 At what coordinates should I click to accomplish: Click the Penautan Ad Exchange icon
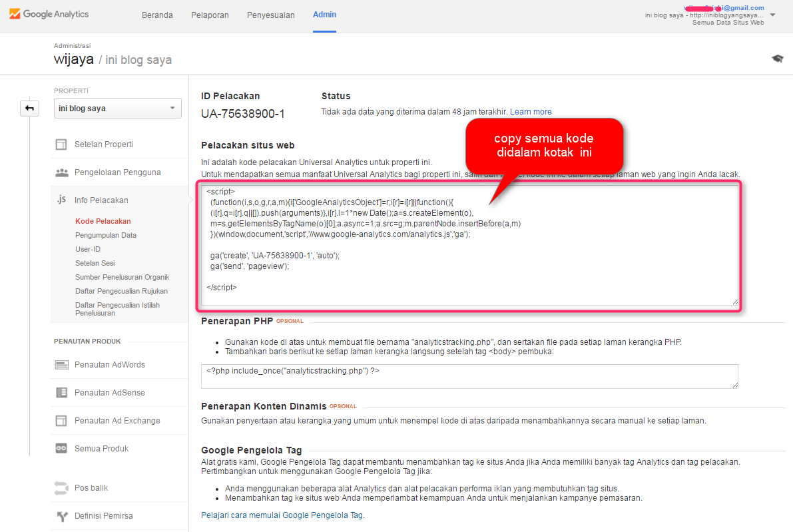(61, 421)
